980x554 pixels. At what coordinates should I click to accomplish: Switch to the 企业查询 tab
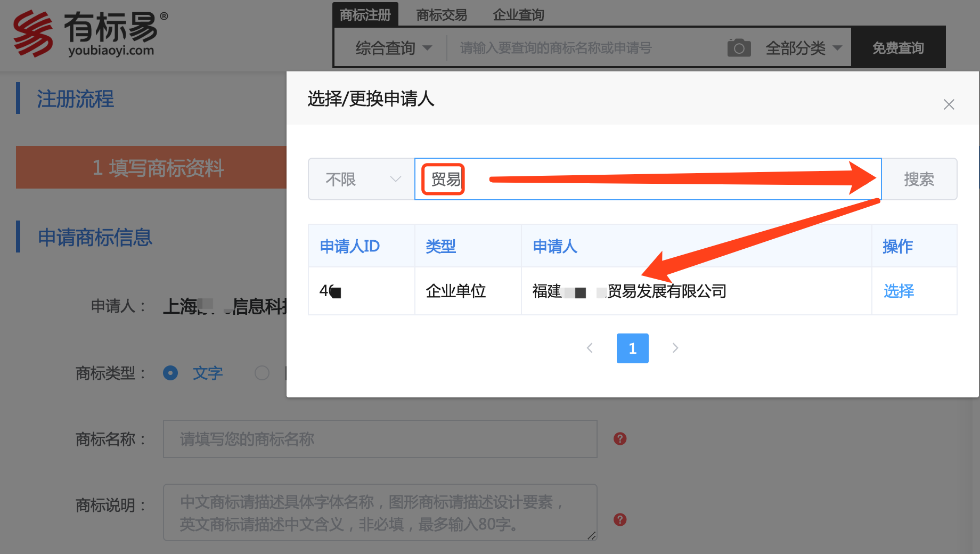tap(518, 14)
